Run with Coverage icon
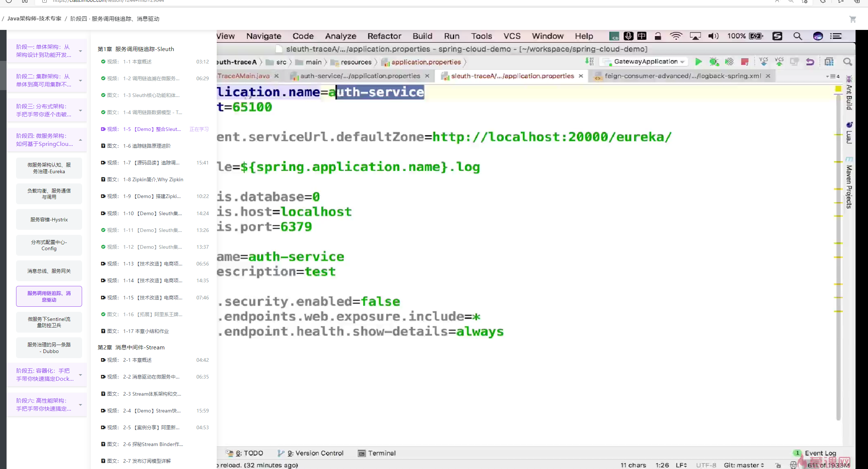868x469 pixels. (729, 62)
